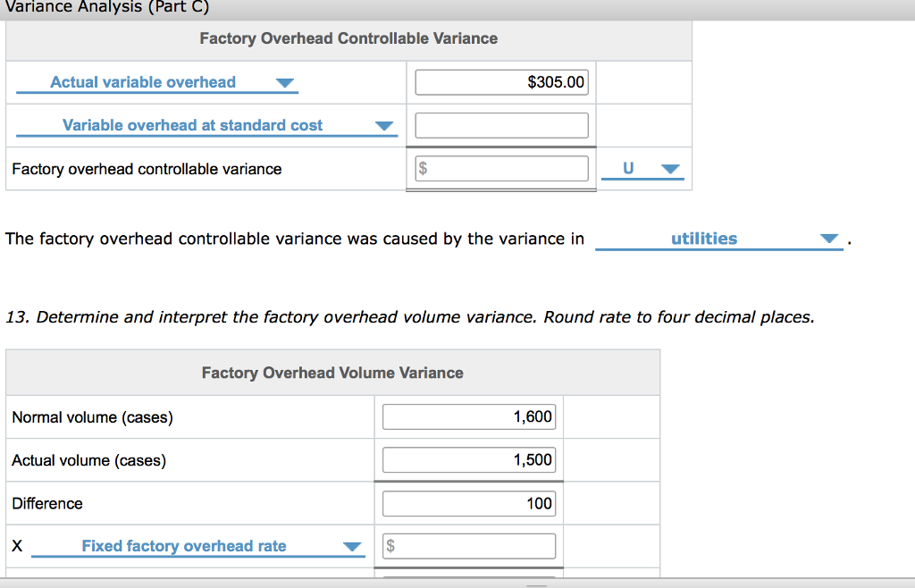The width and height of the screenshot is (915, 588).
Task: Select the Actual volume 1,500 cases field
Action: coord(468,459)
